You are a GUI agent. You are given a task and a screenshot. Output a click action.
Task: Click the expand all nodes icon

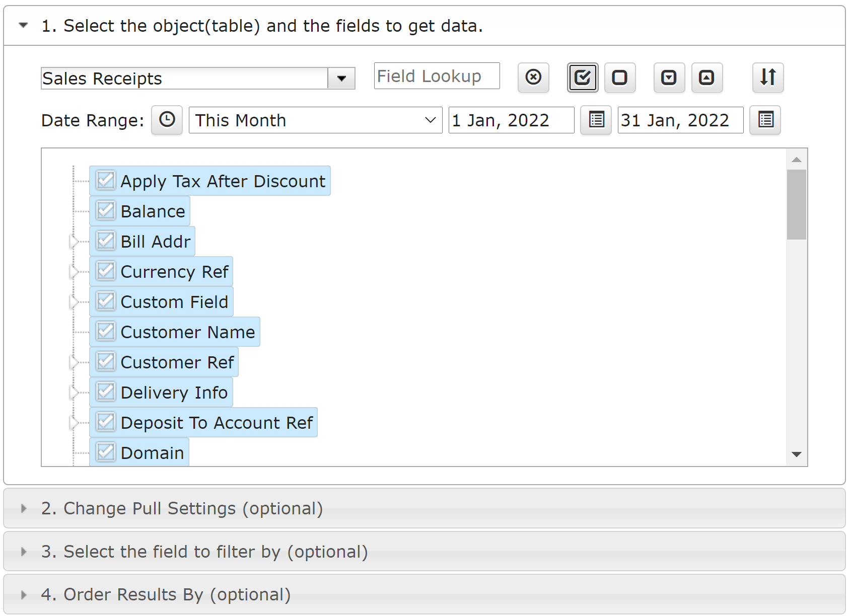pyautogui.click(x=669, y=78)
